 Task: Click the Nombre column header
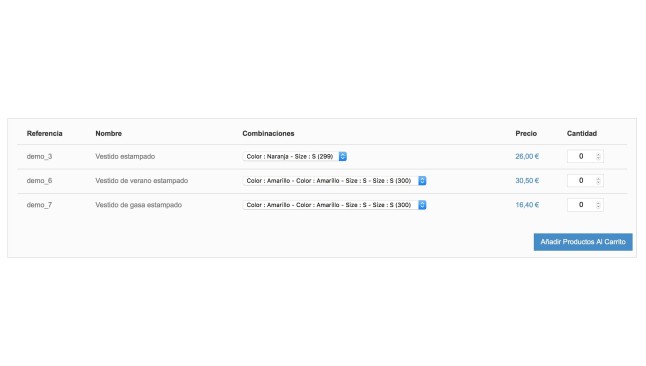tap(108, 134)
